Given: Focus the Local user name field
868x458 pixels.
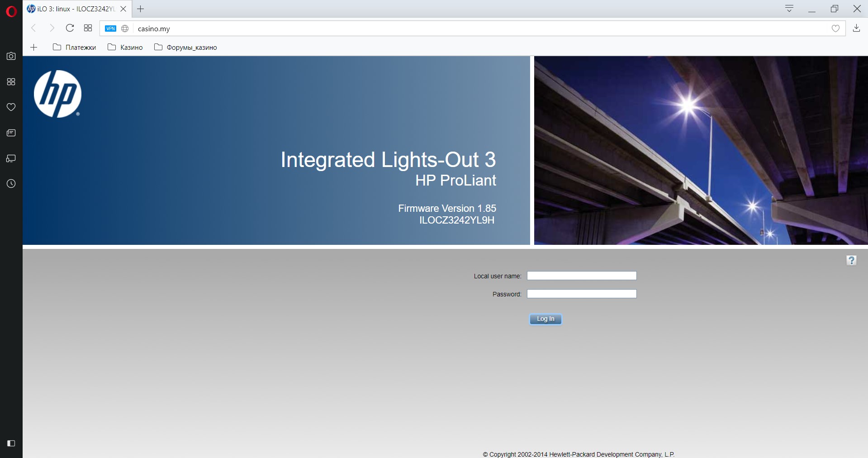Looking at the screenshot, I should [x=582, y=276].
